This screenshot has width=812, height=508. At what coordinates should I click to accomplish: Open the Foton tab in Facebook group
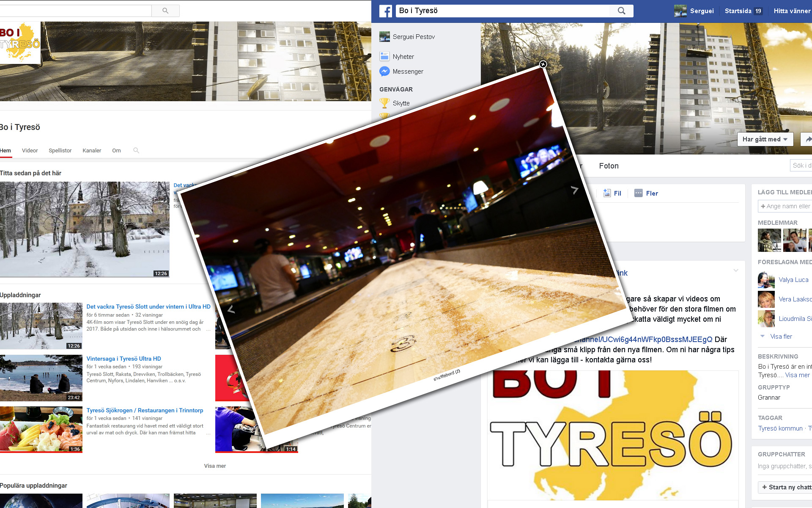[609, 166]
